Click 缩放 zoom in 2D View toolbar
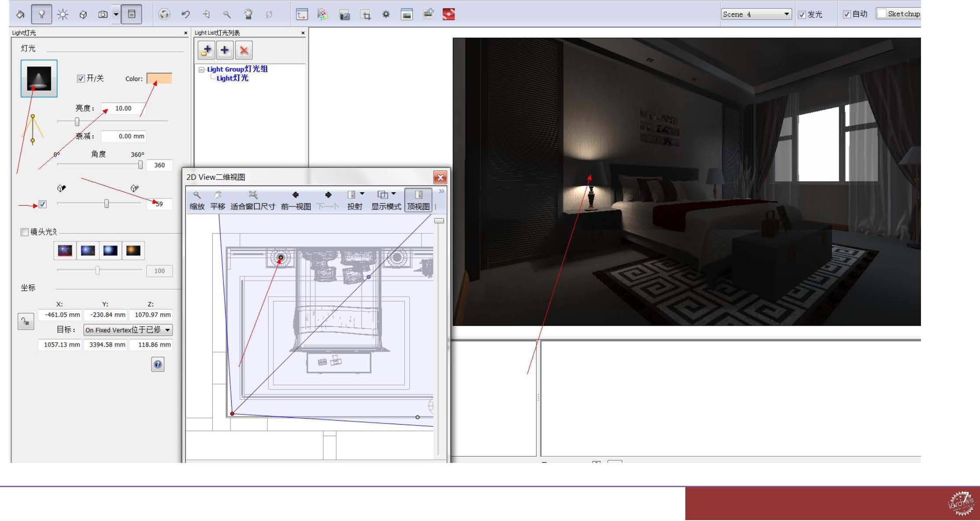 pyautogui.click(x=197, y=201)
